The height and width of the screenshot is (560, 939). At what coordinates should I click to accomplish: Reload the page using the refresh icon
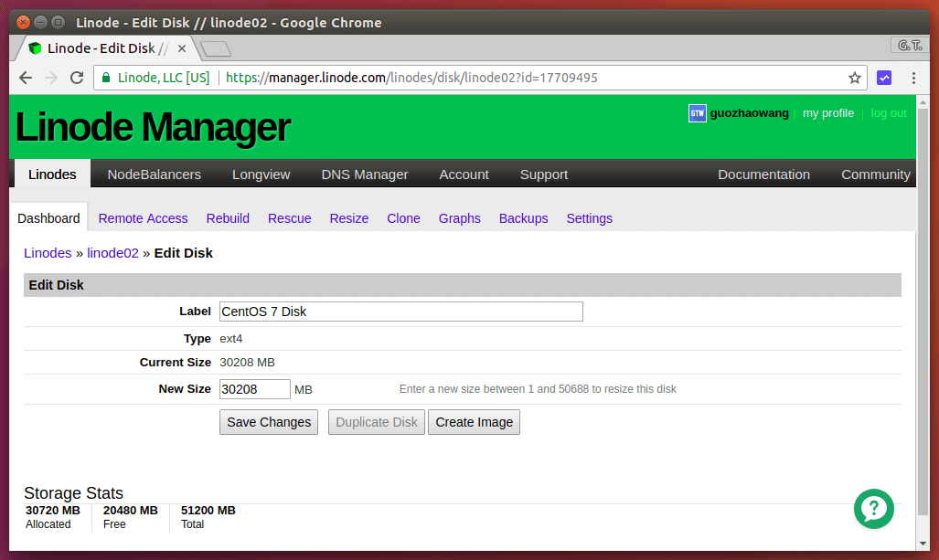click(x=77, y=78)
